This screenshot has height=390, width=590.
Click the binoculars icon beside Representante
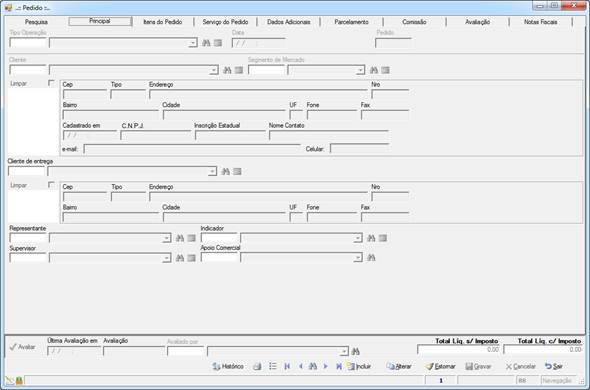(x=180, y=238)
